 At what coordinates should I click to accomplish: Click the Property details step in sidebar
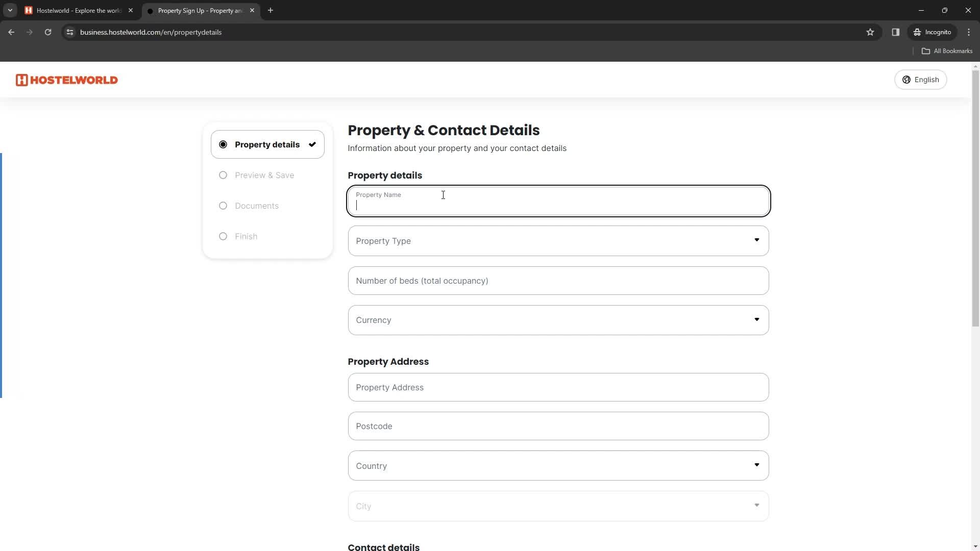[x=267, y=144]
